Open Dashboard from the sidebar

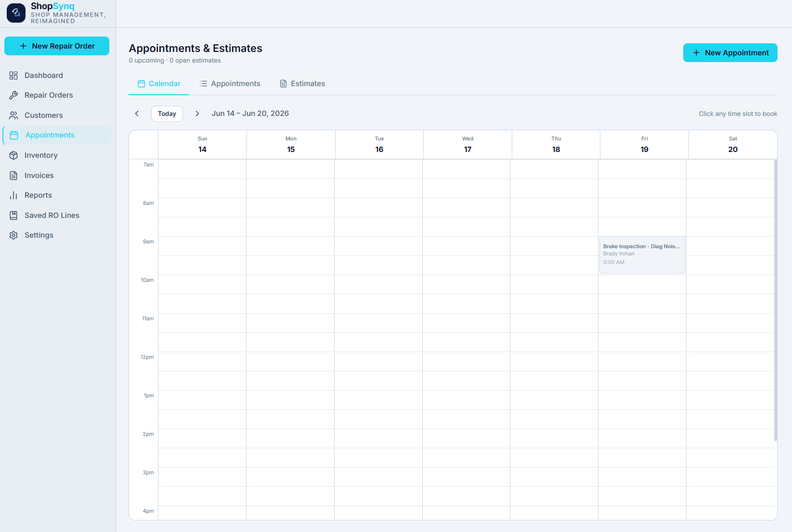click(x=57, y=76)
